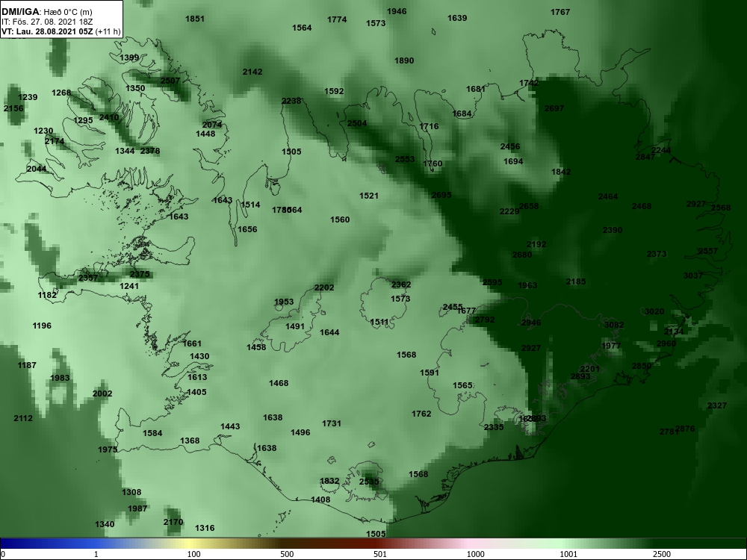Select the height value 3037
This screenshot has width=747, height=560.
693,276
